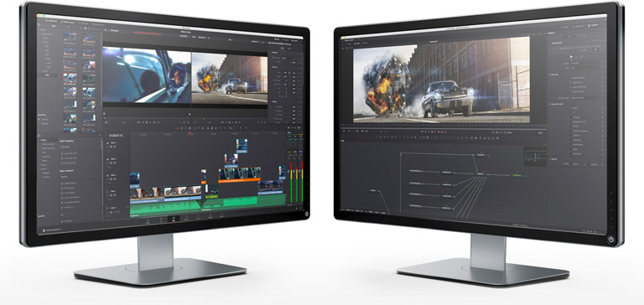This screenshot has height=305, width=644.
Task: Switch to the Color page tab
Action: point(198,218)
